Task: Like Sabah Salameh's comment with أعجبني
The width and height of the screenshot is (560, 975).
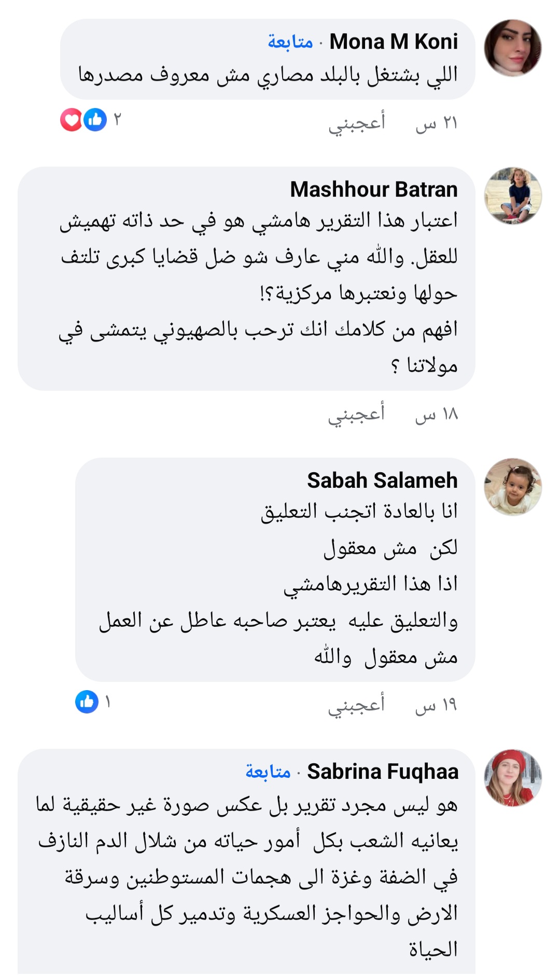Action: point(357,705)
